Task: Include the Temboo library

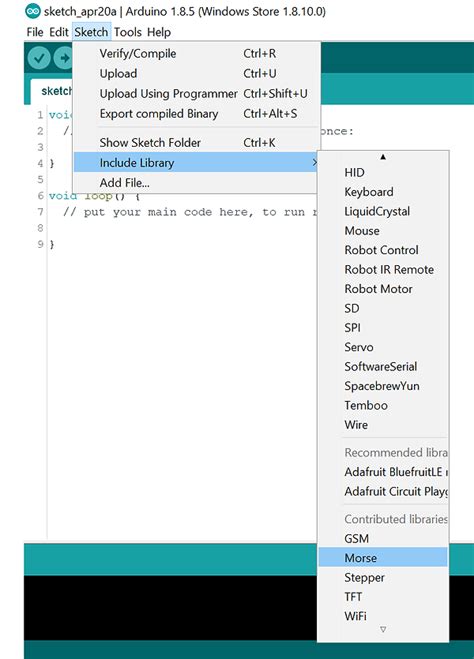Action: point(383,405)
